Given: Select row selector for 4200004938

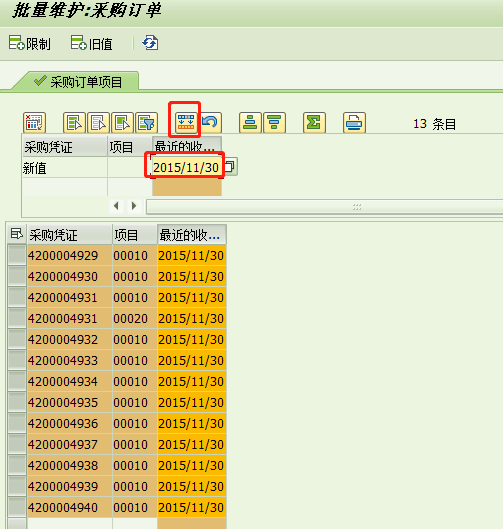Looking at the screenshot, I should point(17,465).
